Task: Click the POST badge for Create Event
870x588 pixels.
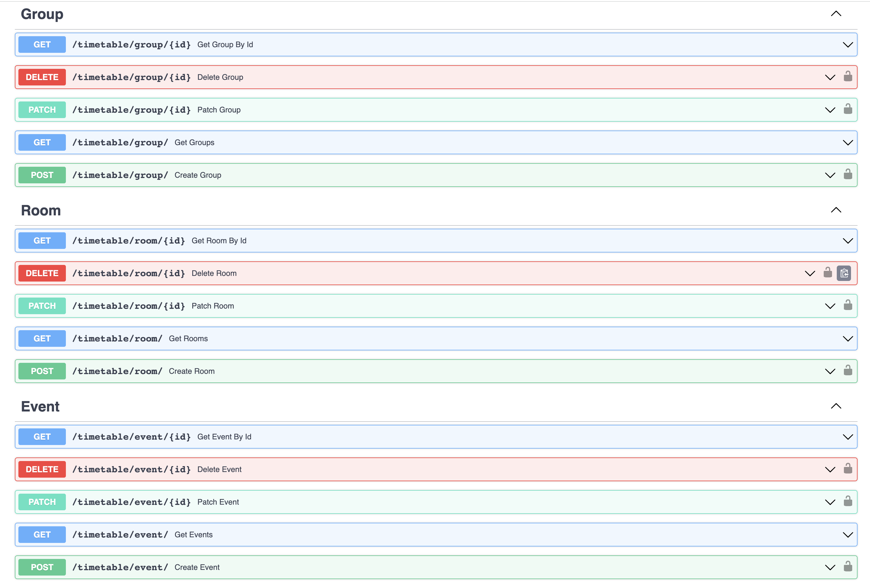Action: click(42, 567)
